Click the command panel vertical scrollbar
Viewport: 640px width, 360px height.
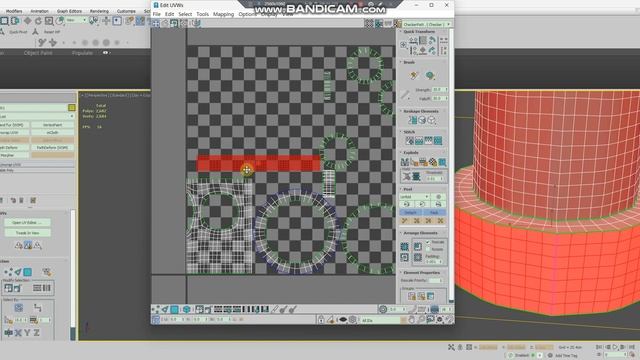coord(73,274)
